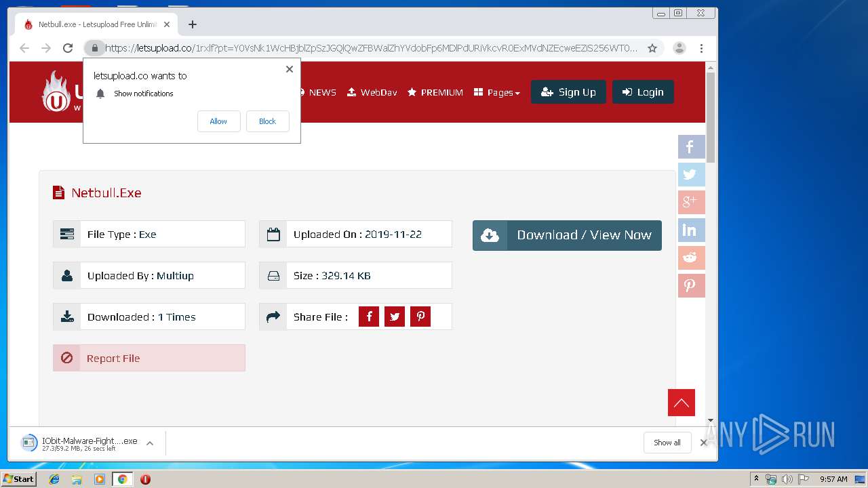Click the taskbar clock 9:57 AM

833,479
